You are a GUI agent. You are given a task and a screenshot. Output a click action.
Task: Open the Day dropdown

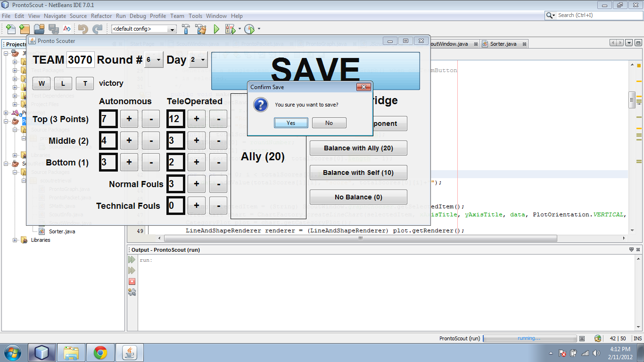point(198,60)
